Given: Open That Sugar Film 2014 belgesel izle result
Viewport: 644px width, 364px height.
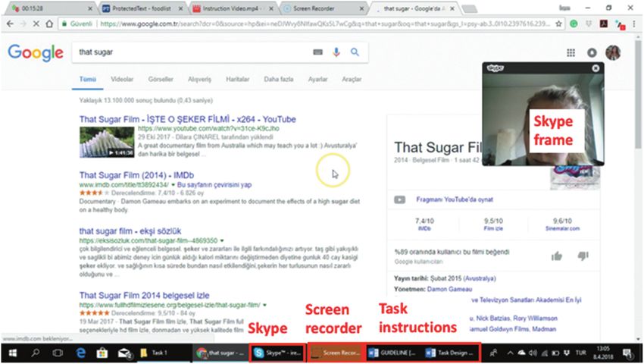Looking at the screenshot, I should click(x=144, y=295).
